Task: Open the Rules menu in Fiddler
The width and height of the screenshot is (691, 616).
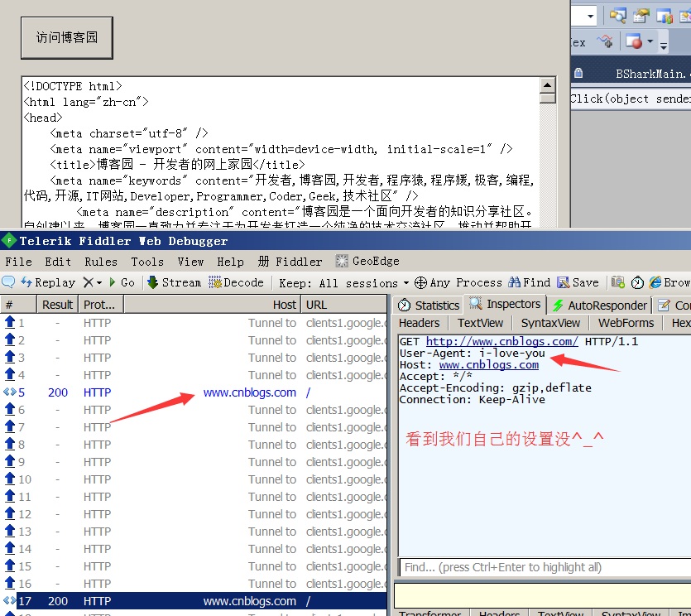Action: click(x=101, y=262)
